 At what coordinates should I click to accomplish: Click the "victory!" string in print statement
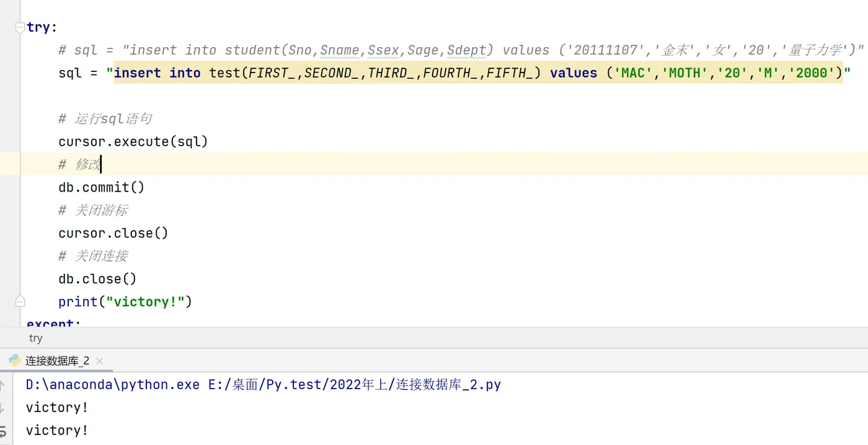pyautogui.click(x=145, y=302)
